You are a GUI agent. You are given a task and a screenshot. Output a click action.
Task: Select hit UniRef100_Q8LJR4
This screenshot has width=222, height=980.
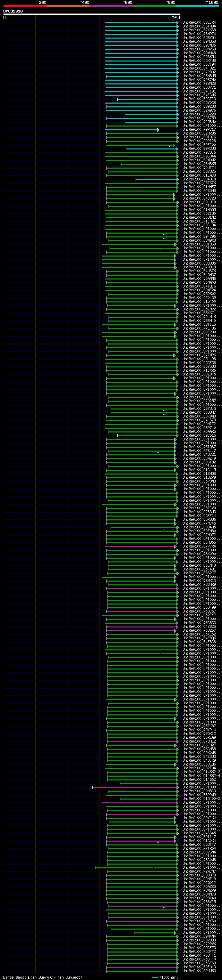click(199, 23)
